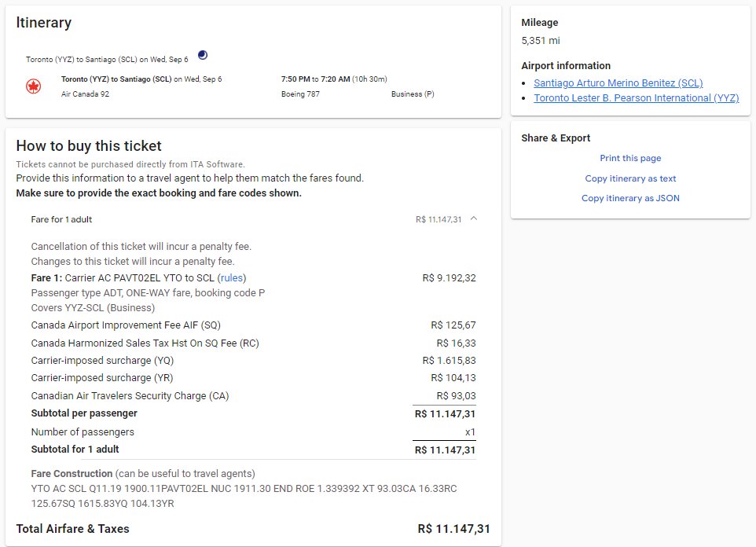Screen dimensions: 756x547
Task: Click Carrier-imposed surcharge (YQ) label
Action: (x=102, y=360)
